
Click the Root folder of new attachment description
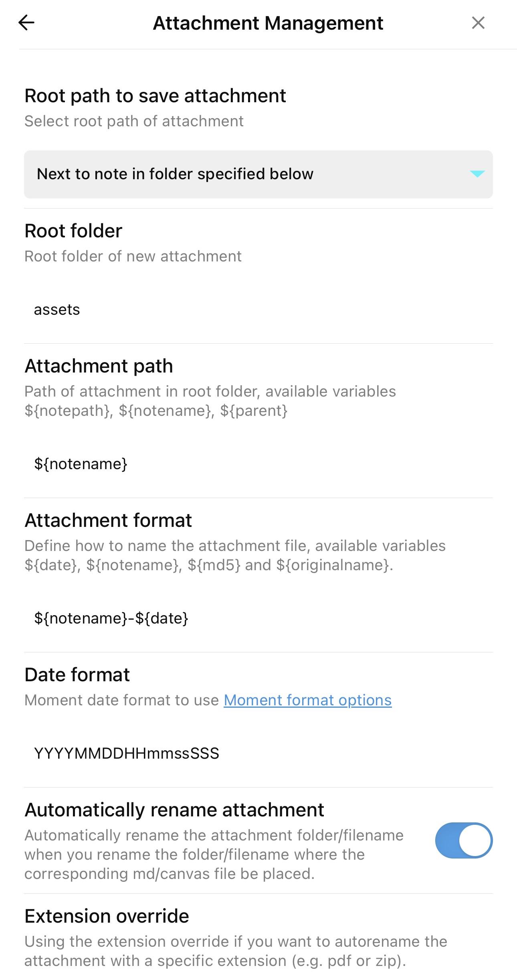tap(133, 256)
